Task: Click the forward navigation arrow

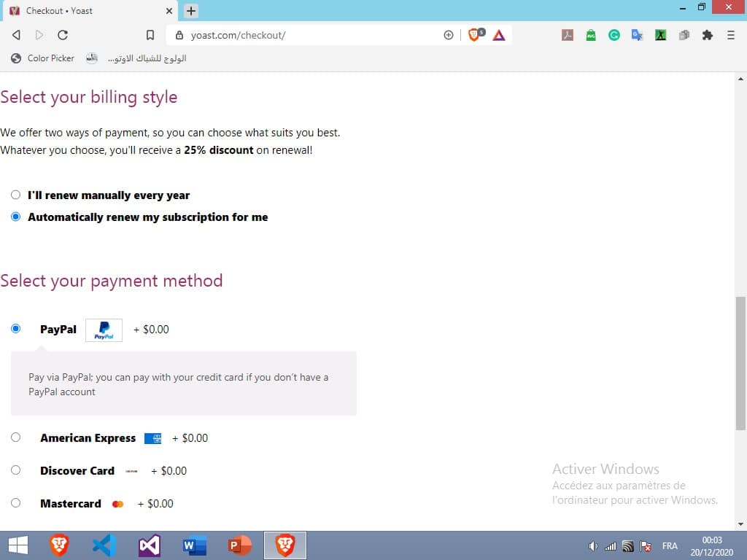Action: click(x=39, y=35)
